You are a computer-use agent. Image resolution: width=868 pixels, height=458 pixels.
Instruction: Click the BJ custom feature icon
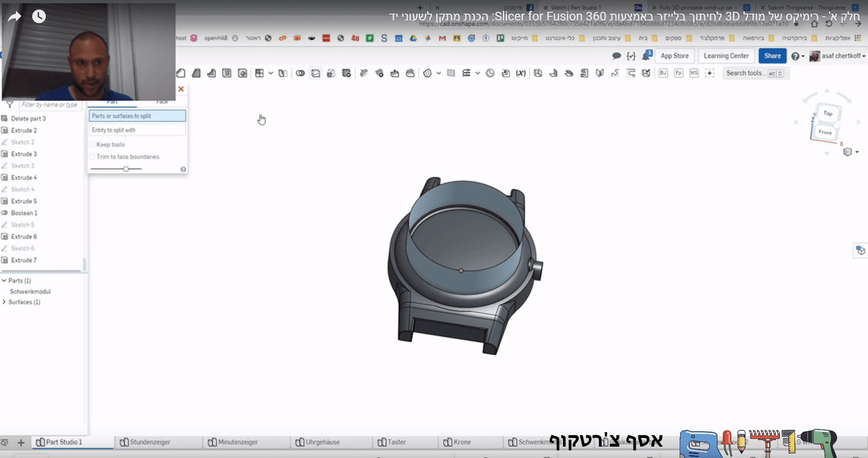(x=663, y=73)
